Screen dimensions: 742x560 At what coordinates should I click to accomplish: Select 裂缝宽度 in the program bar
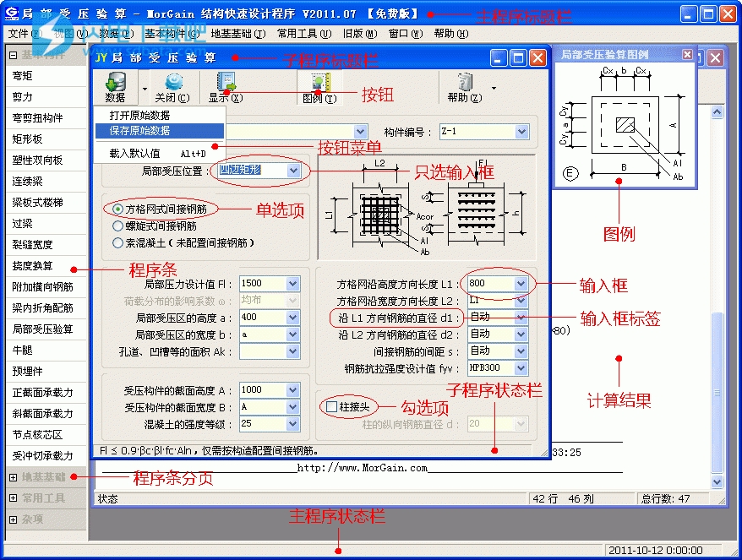(46, 245)
